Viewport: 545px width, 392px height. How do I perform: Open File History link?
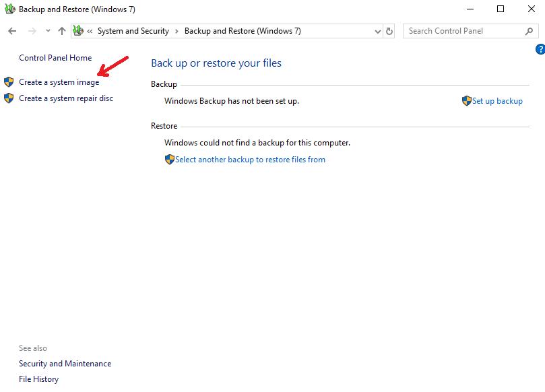[38, 379]
